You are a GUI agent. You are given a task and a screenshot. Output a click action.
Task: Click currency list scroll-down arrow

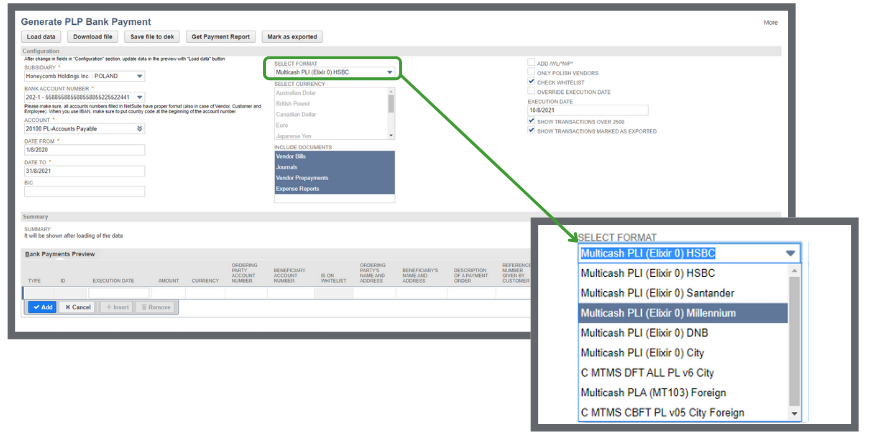391,135
